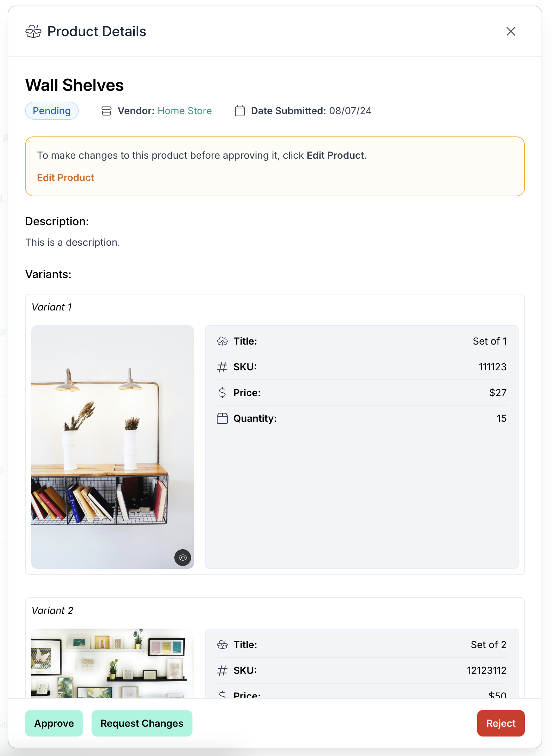Select the quantity value 15
552x756 pixels.
point(502,418)
